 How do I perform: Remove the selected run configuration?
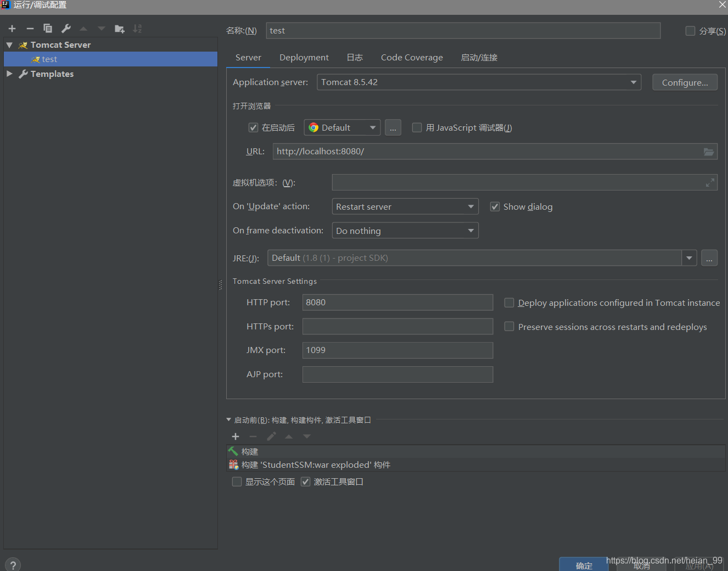tap(30, 29)
